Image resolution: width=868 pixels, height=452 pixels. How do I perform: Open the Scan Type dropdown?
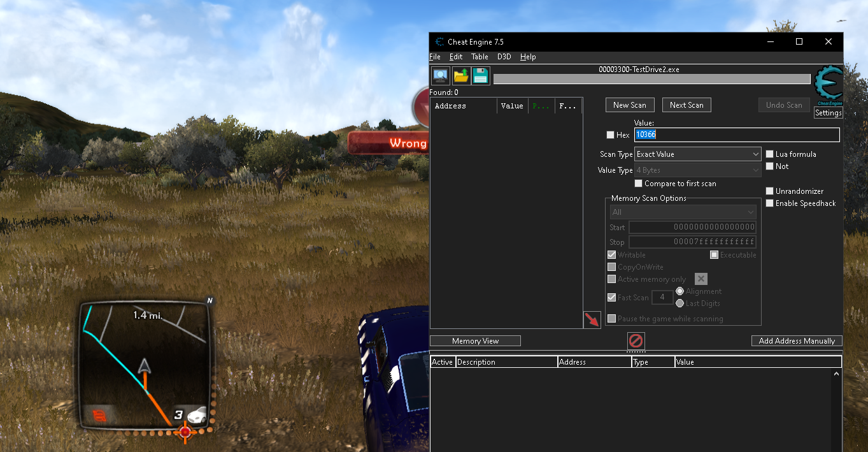point(697,154)
